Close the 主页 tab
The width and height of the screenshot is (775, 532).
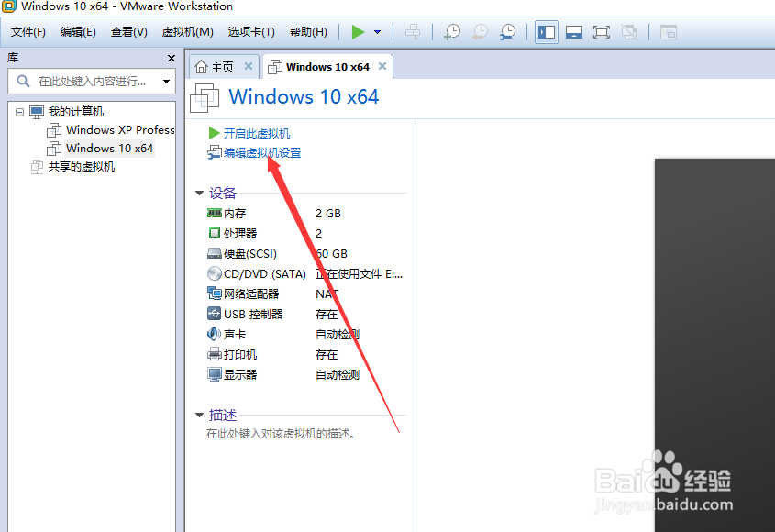249,66
